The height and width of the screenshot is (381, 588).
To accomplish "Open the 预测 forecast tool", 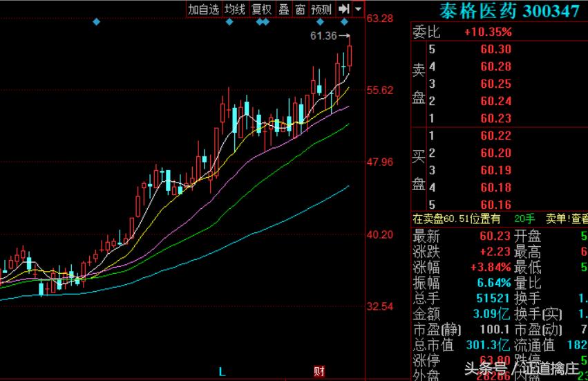I will click(x=322, y=10).
